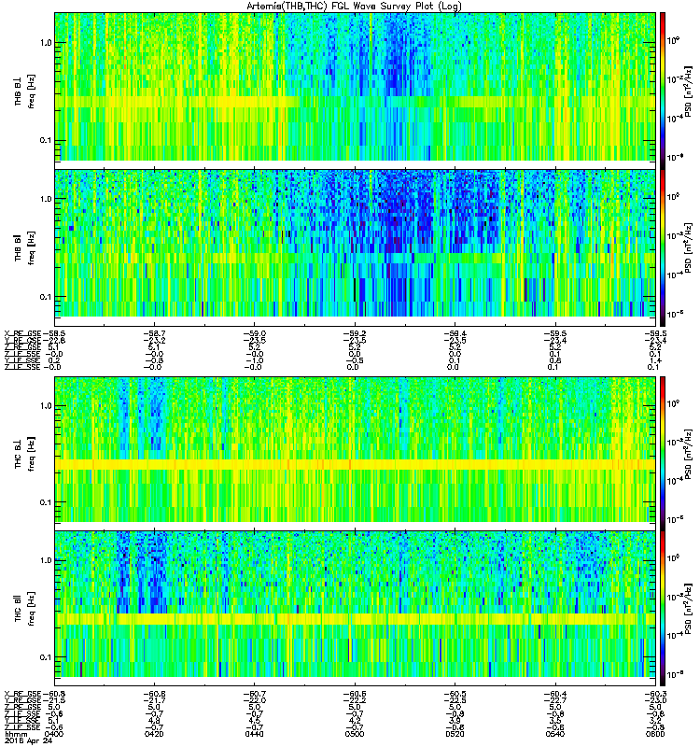Click the 0.1 tick on top panel

pos(46,141)
